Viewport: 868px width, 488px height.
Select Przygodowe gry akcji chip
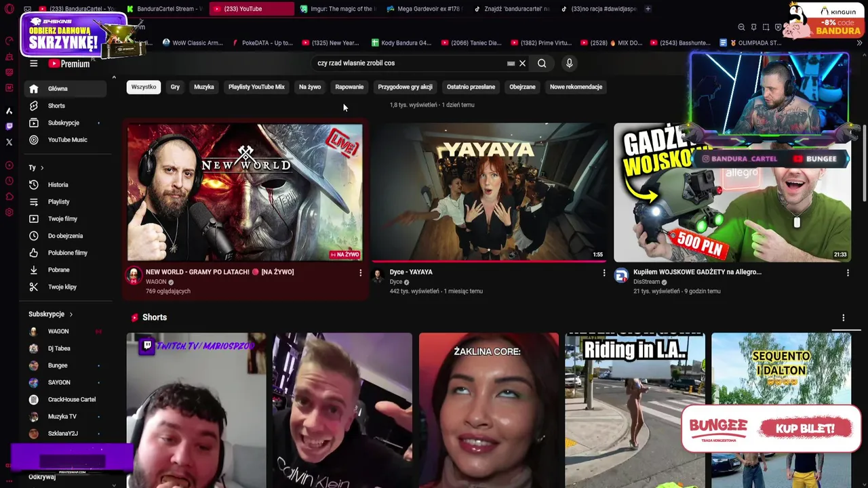405,87
